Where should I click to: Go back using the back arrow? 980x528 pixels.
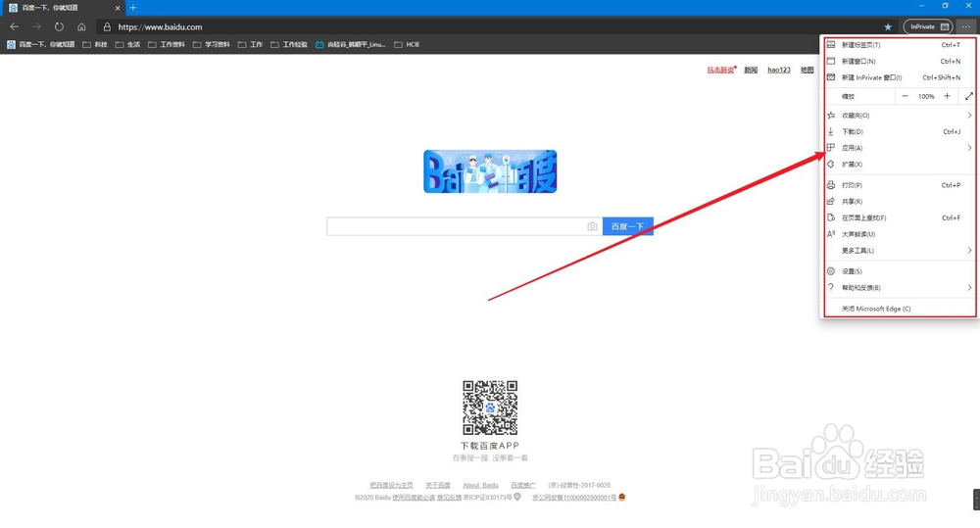pyautogui.click(x=14, y=26)
